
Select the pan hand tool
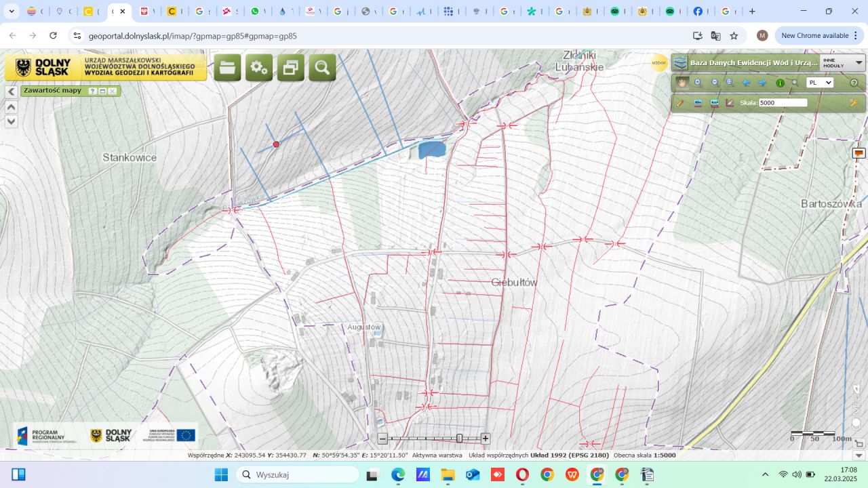[682, 83]
